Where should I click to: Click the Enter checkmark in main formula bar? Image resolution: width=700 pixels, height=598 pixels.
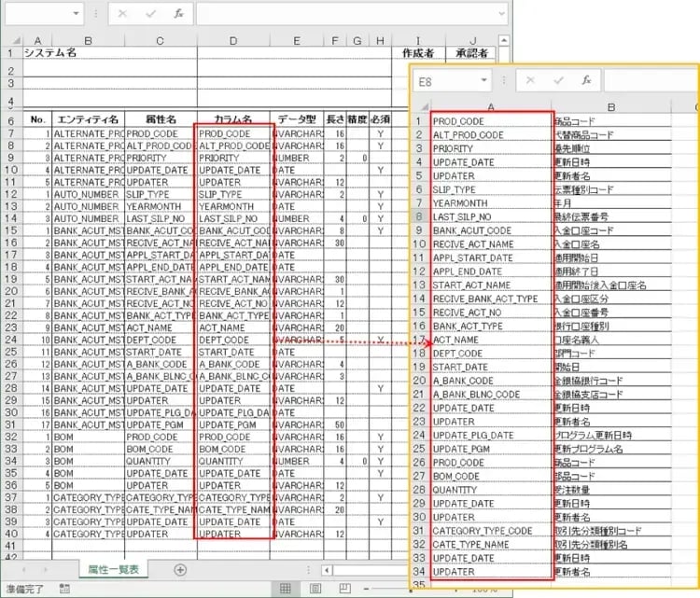point(151,16)
